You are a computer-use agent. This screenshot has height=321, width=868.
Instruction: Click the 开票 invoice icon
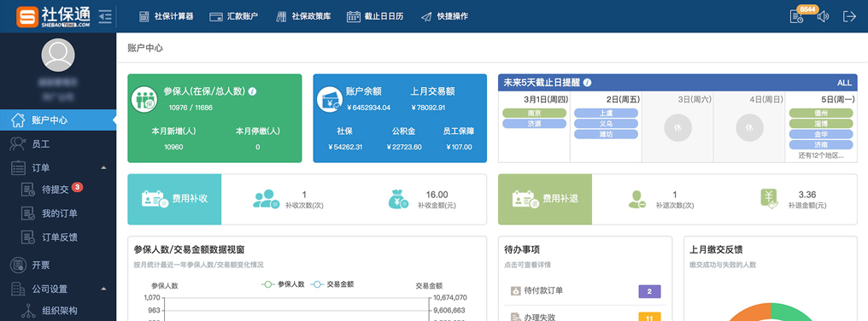(x=18, y=266)
